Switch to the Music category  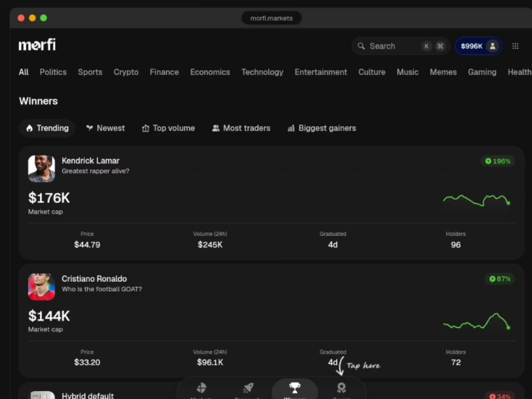pyautogui.click(x=407, y=72)
